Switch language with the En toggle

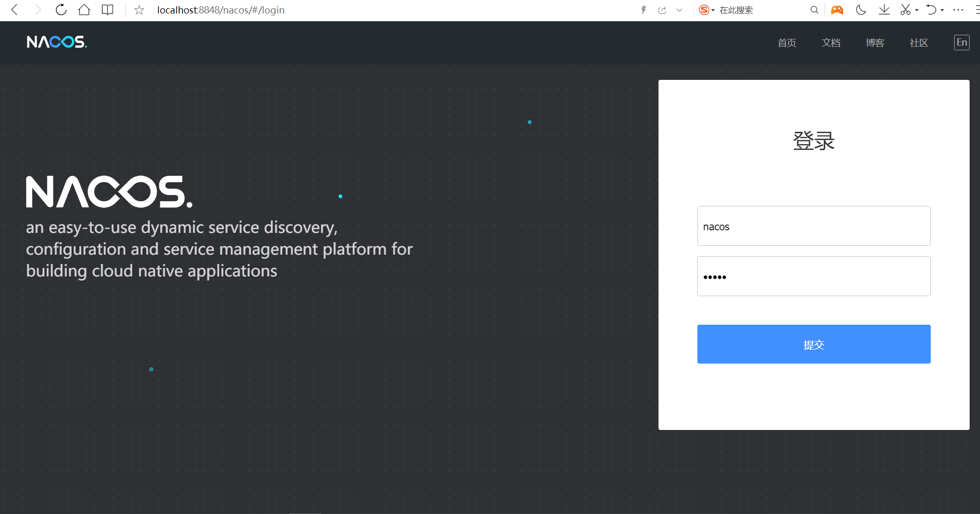(961, 43)
